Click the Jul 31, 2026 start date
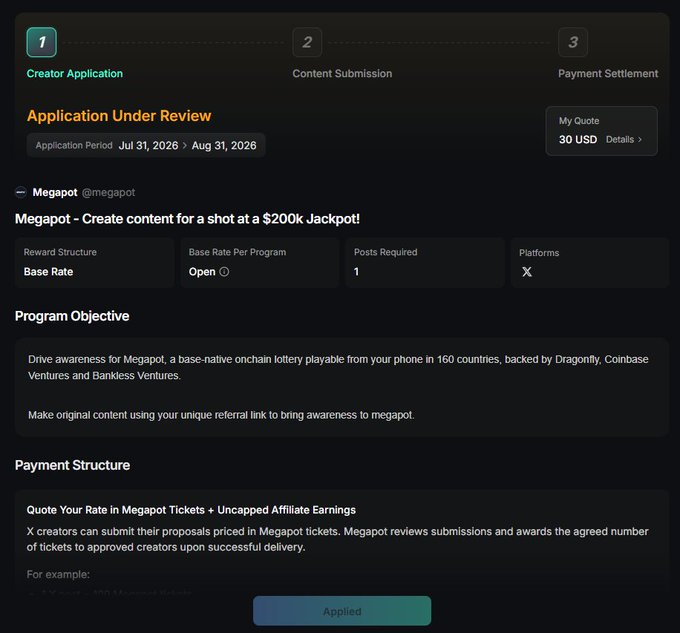The image size is (680, 633). pyautogui.click(x=148, y=145)
